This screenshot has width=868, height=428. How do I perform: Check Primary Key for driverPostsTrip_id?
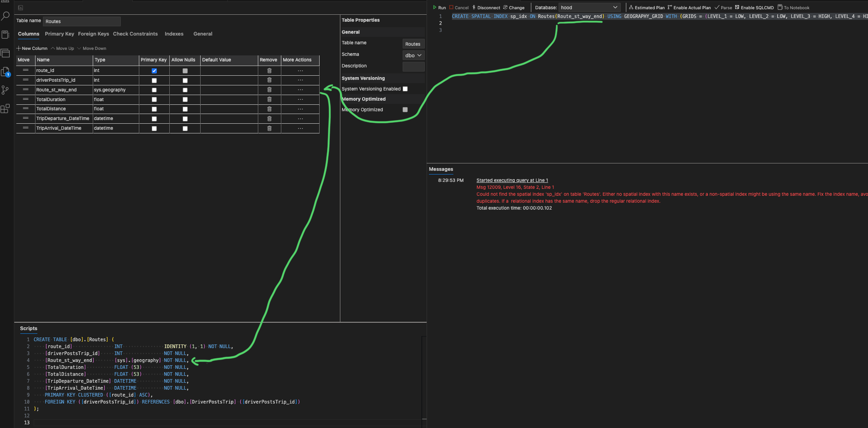154,80
